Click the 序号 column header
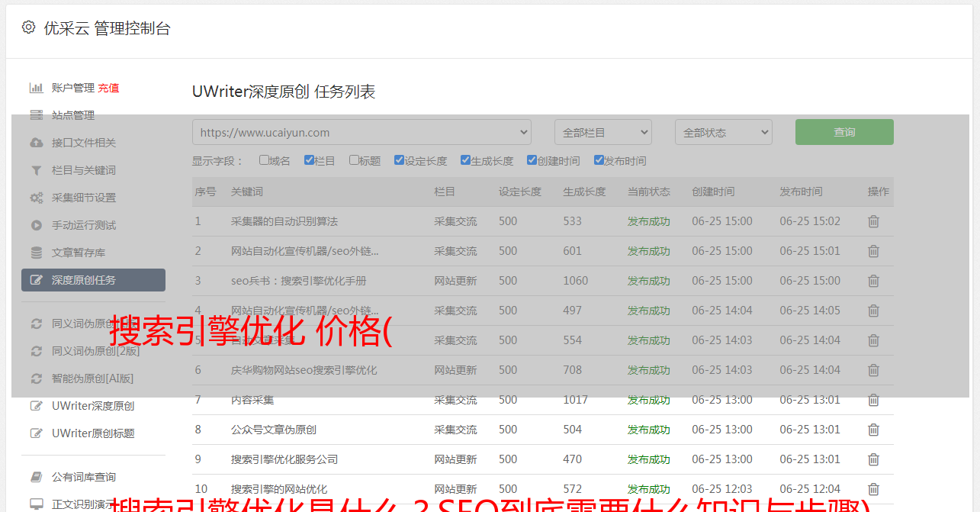This screenshot has height=512, width=980. 206,192
